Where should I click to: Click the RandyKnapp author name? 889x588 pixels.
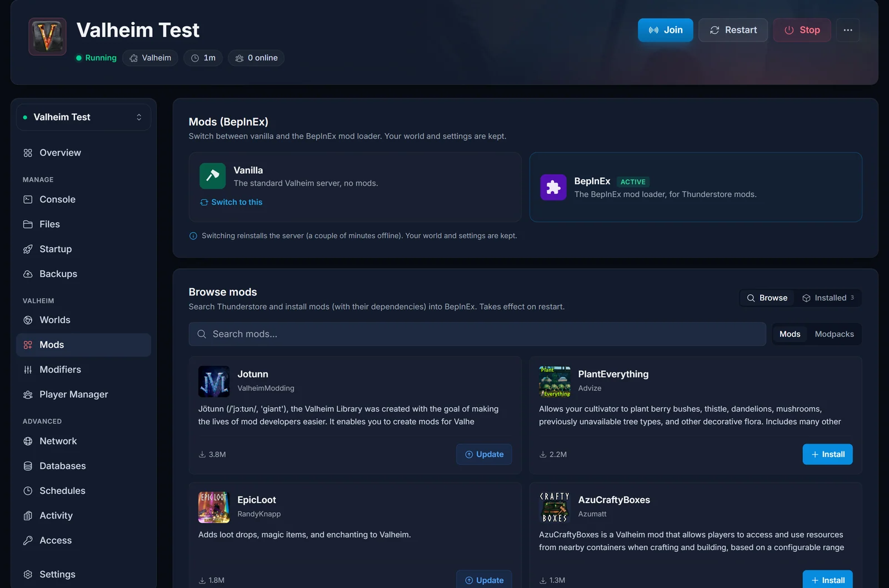(259, 514)
